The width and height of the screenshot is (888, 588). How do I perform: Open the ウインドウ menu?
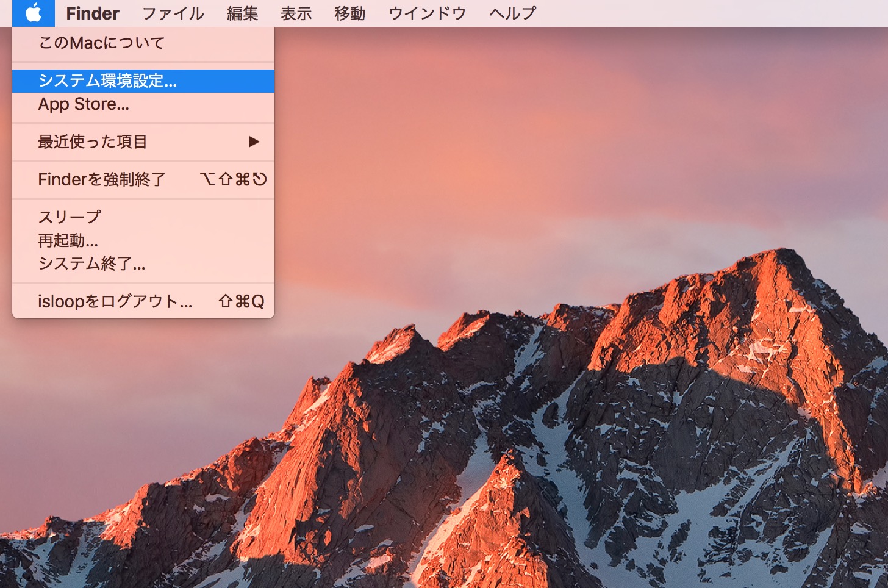pos(428,13)
